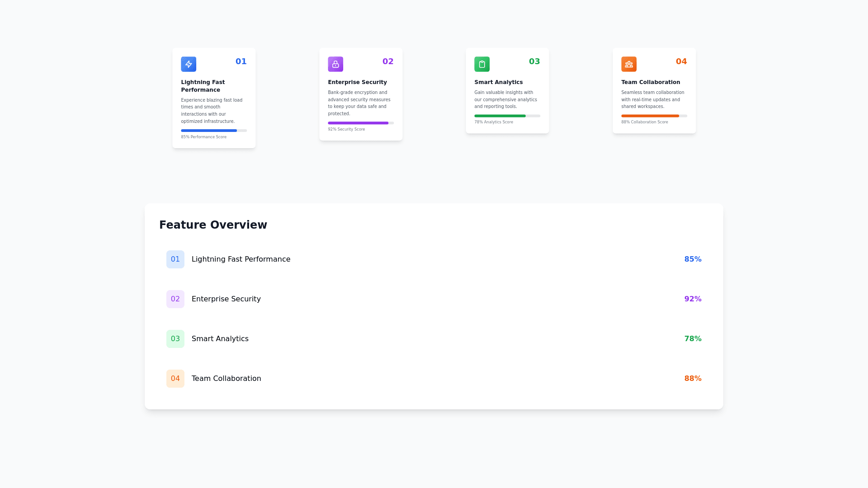Click the 92% value in overview

click(693, 299)
